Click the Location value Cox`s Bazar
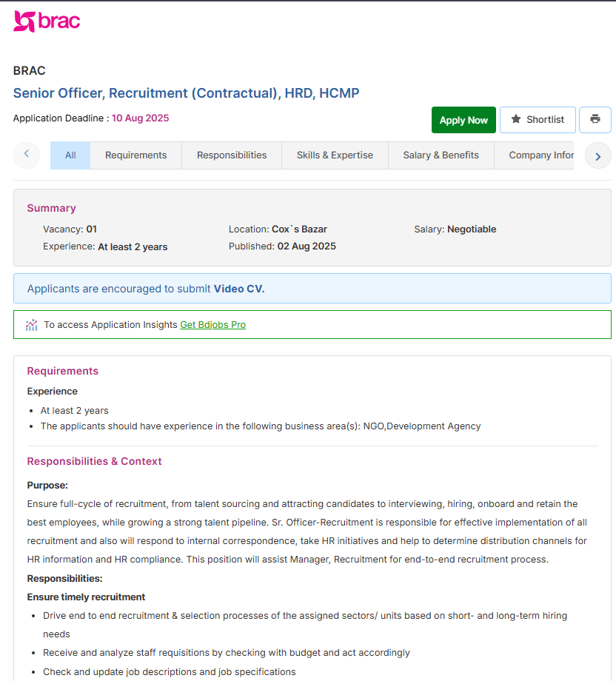The width and height of the screenshot is (616, 681). (299, 229)
